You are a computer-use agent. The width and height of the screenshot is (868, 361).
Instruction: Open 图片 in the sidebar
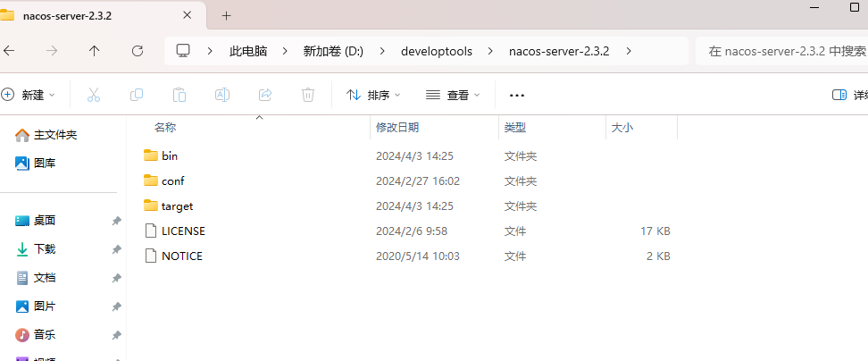(x=36, y=306)
